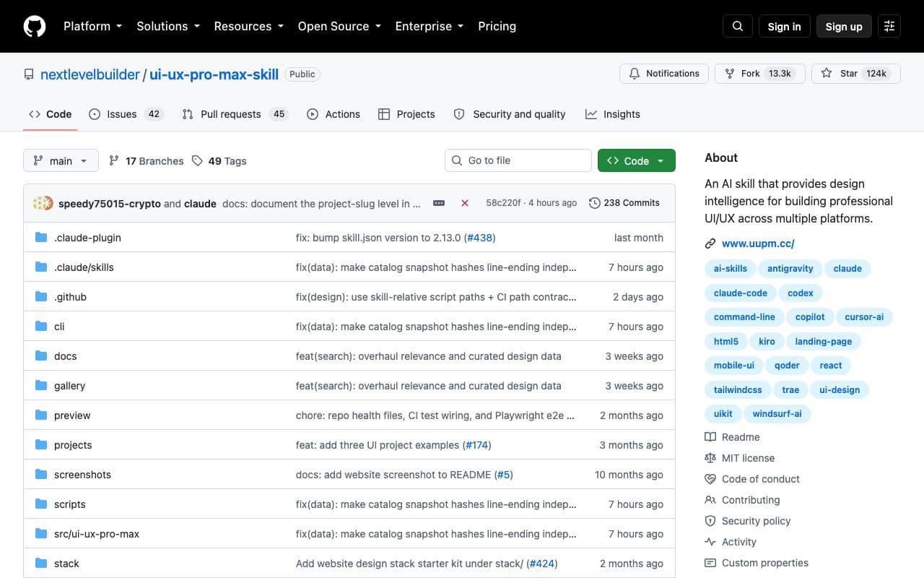924x578 pixels.
Task: Click the scale icon beside MIT license
Action: tap(710, 458)
